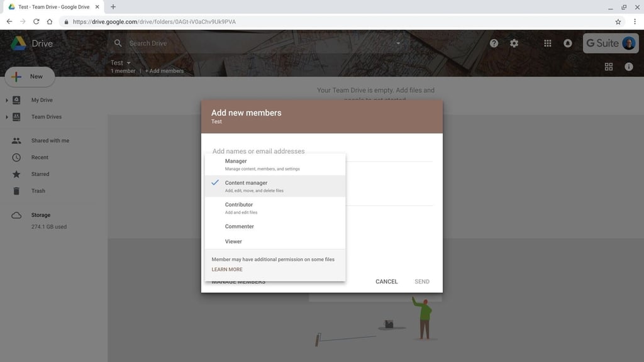Click the 274.1 GB used text
644x362 pixels.
(49, 226)
